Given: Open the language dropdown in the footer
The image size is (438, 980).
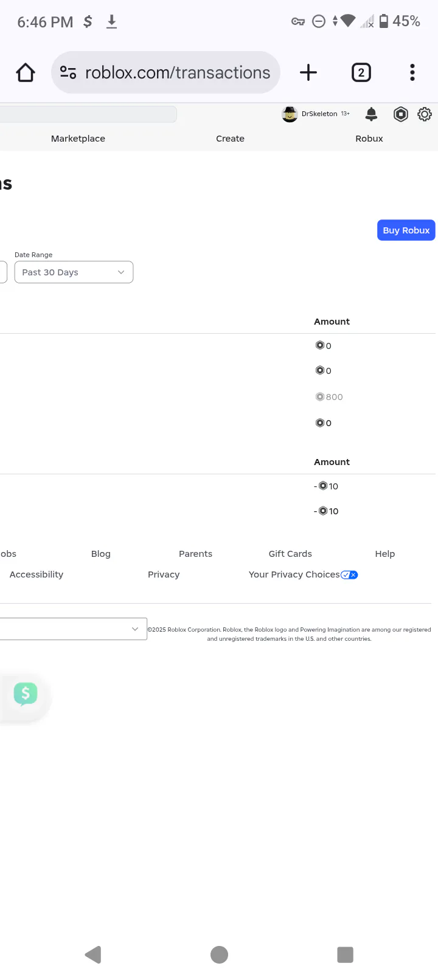Looking at the screenshot, I should (73, 629).
